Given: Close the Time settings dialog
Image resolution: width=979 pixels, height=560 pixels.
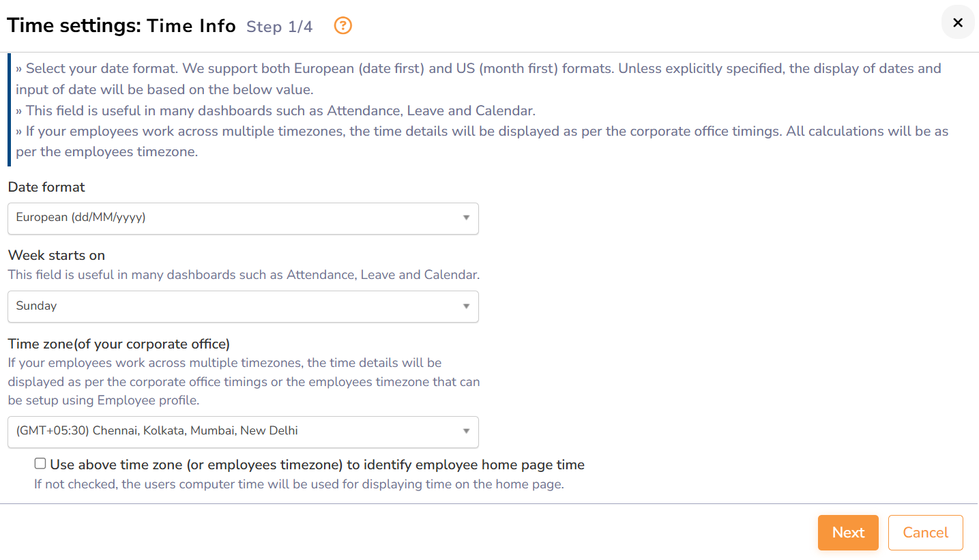Looking at the screenshot, I should [x=958, y=23].
